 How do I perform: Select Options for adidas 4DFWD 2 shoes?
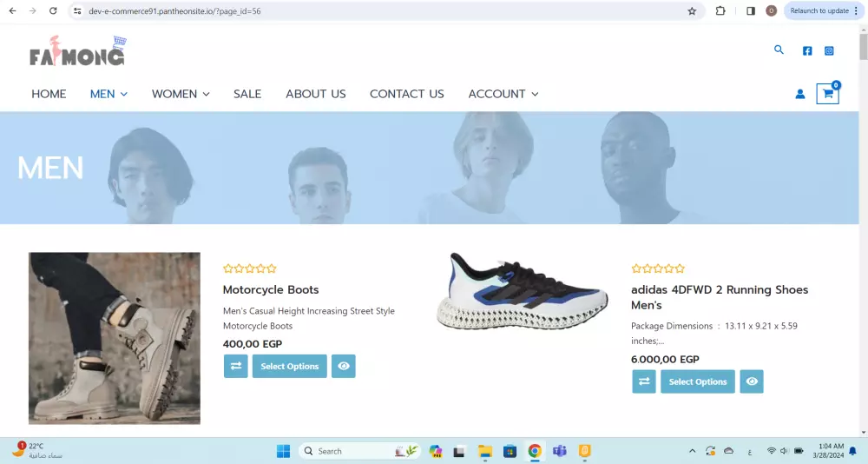click(x=698, y=381)
